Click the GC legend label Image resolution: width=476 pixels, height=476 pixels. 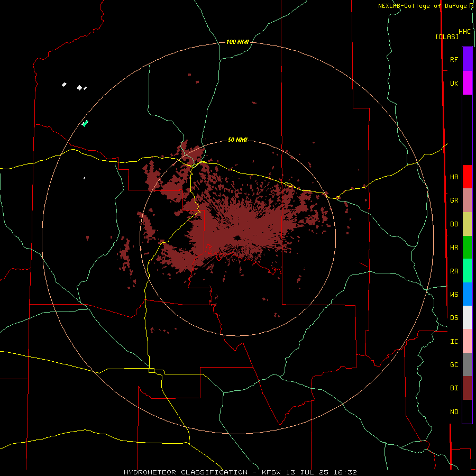(x=454, y=364)
